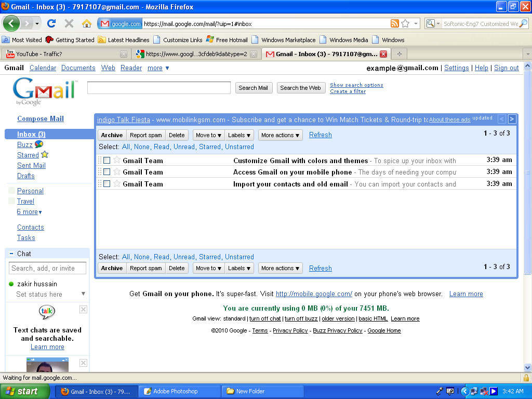The width and height of the screenshot is (532, 399).
Task: Tick checkbox for Customize Gmail with colors email
Action: pos(107,160)
